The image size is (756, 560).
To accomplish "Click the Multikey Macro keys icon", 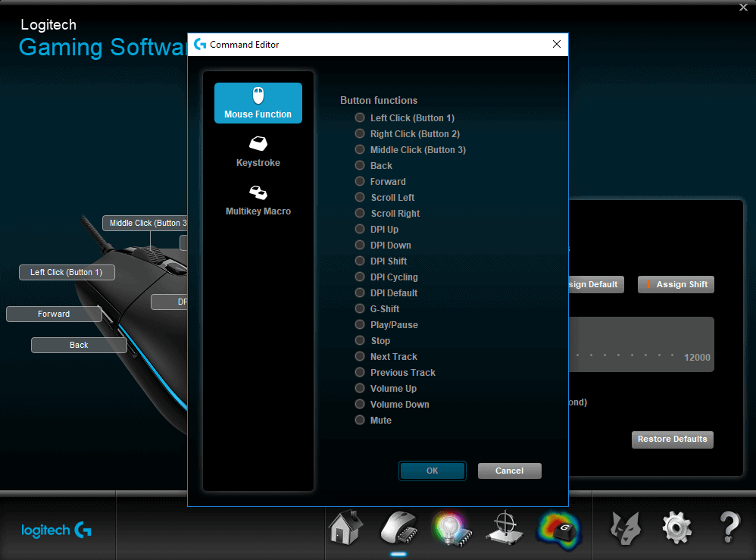I will (258, 192).
